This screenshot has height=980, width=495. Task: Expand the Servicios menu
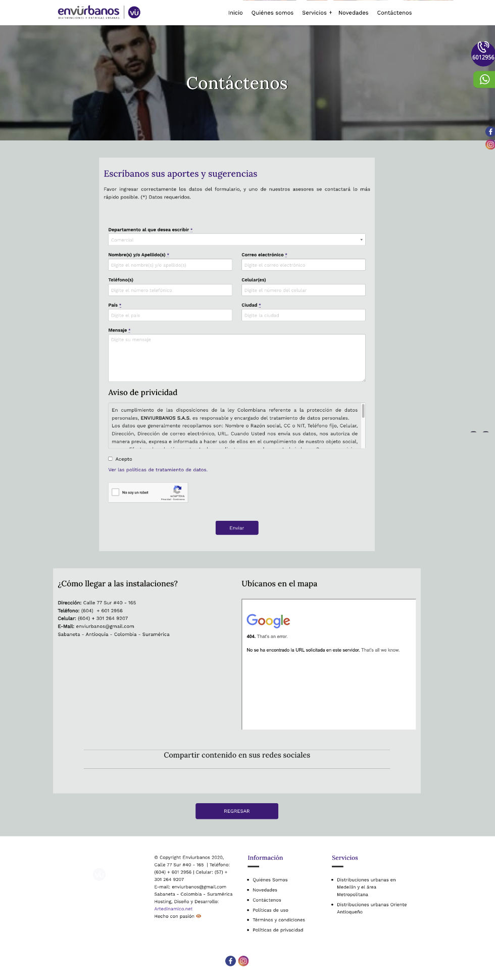point(317,13)
